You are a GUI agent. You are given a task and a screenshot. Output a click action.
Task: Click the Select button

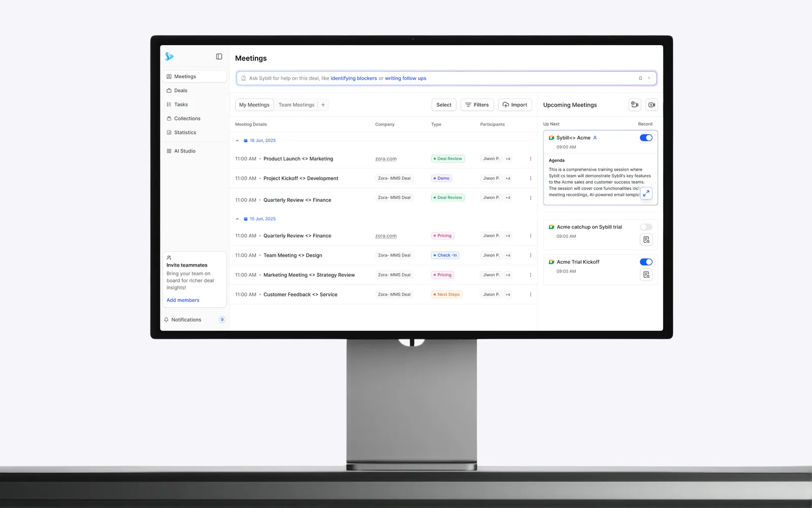pos(444,105)
